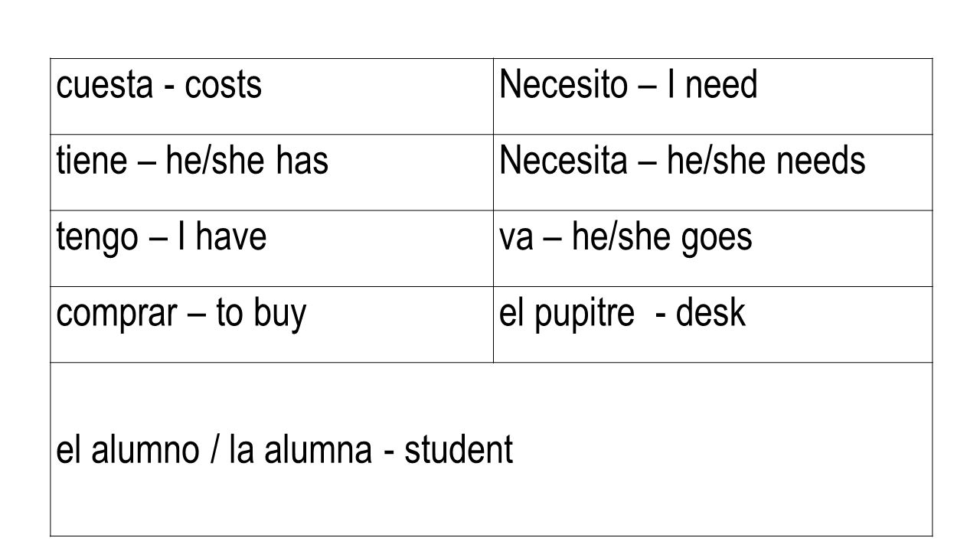Click the 'tiene – he/she has' cell
980x551 pixels.
click(273, 172)
